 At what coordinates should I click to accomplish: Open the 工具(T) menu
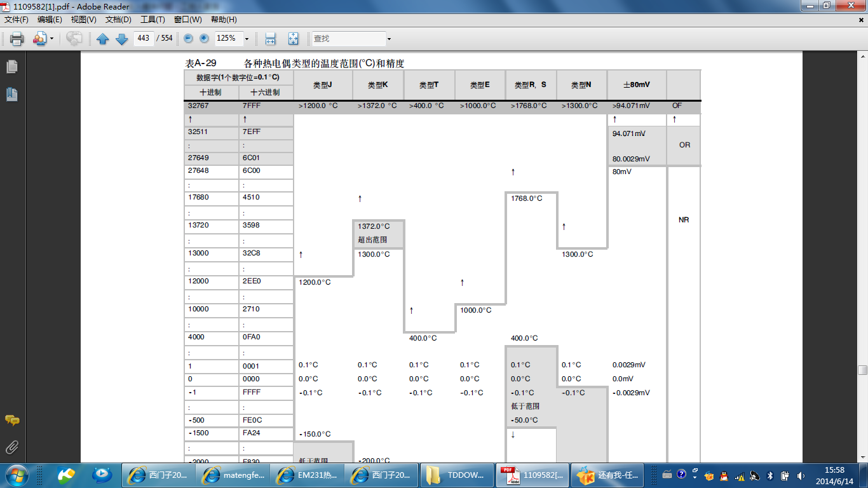tap(153, 20)
